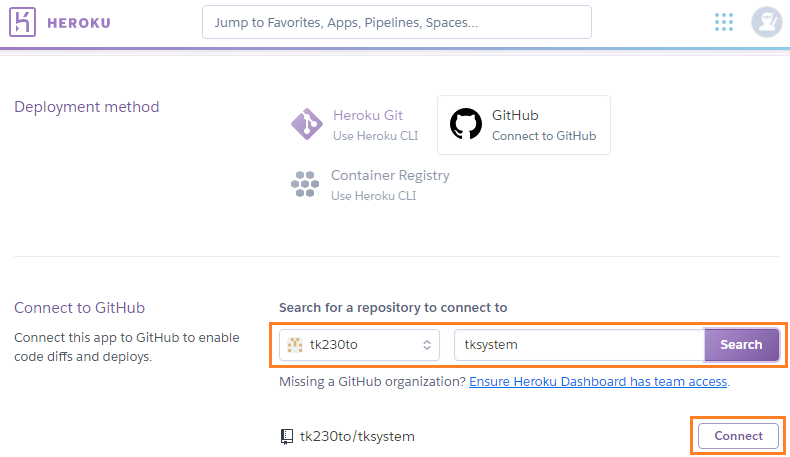Click the Connect to GitHub section heading

tap(80, 308)
